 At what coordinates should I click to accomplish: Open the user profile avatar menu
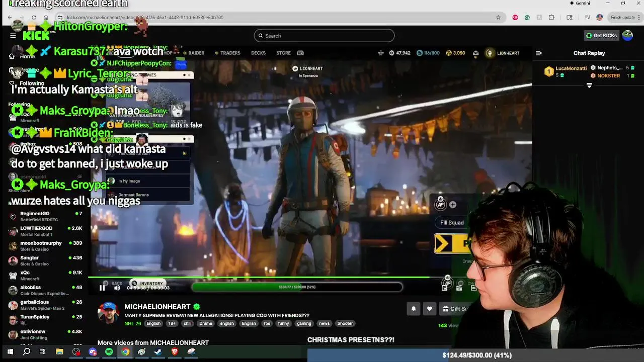click(627, 35)
